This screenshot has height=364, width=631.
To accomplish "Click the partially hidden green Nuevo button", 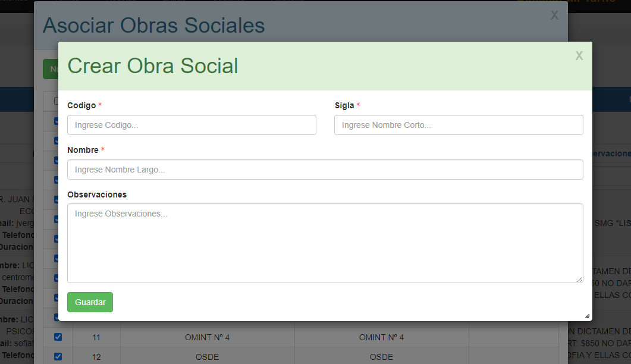I will (x=51, y=69).
